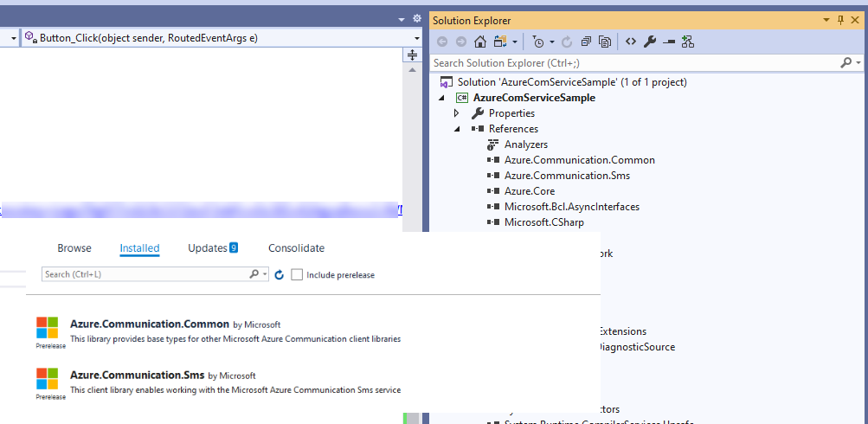Switch to the Browse tab
Screen dimensions: 868x424
click(74, 248)
